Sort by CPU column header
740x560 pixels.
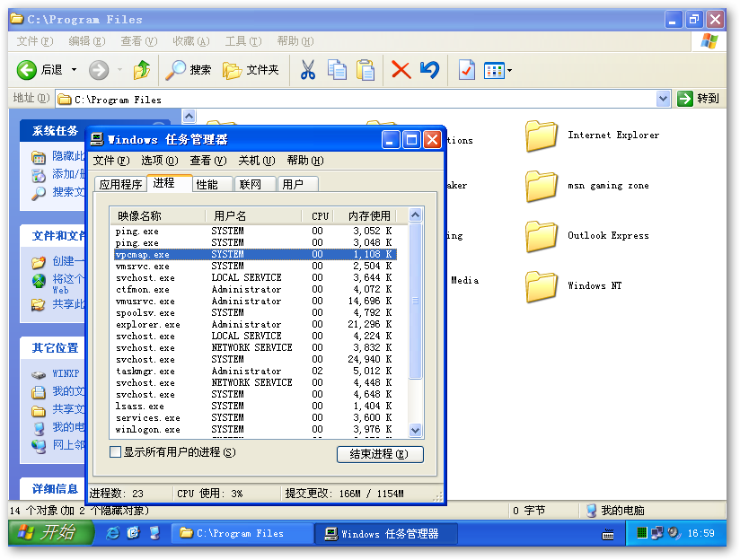[318, 216]
